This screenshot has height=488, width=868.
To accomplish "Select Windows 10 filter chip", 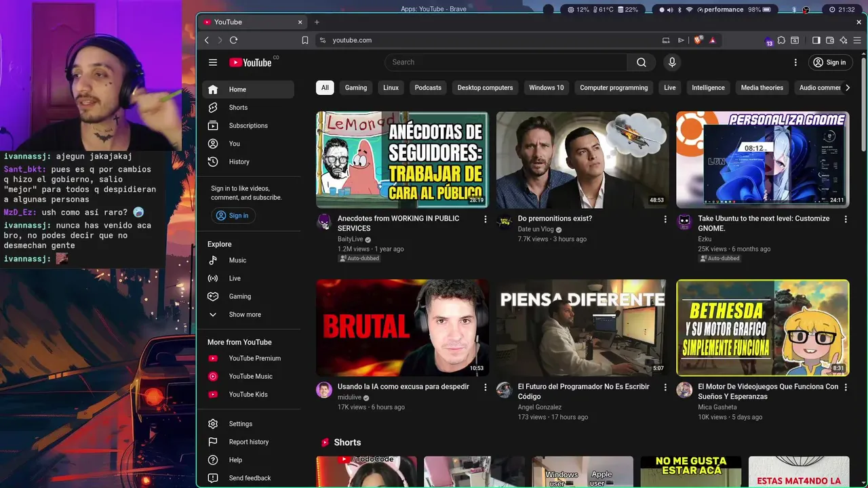I will (x=547, y=87).
